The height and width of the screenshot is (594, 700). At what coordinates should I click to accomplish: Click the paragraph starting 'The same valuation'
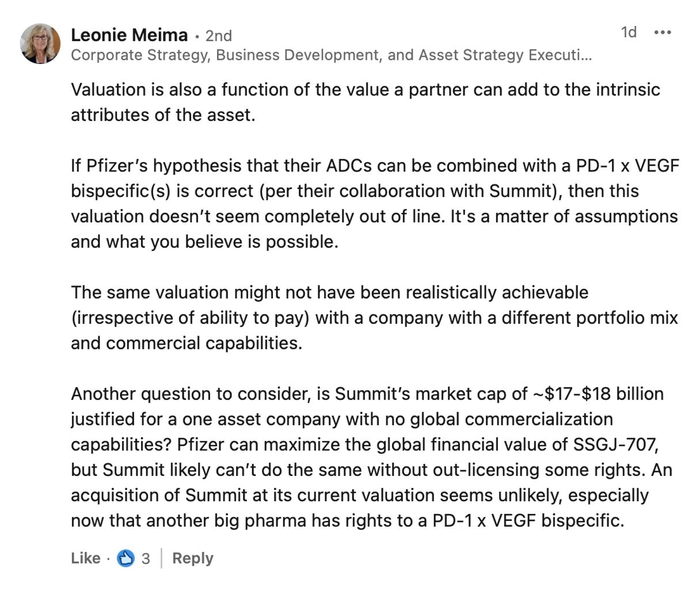pyautogui.click(x=374, y=317)
